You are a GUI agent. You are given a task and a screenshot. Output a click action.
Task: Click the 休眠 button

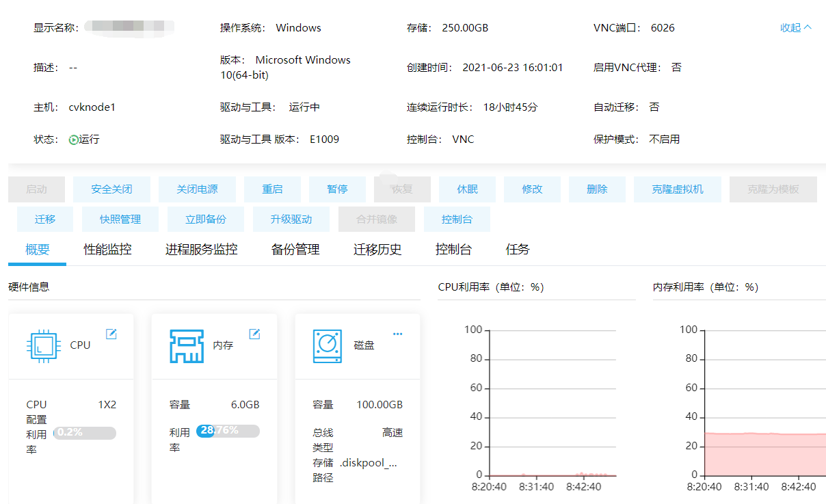pos(467,189)
